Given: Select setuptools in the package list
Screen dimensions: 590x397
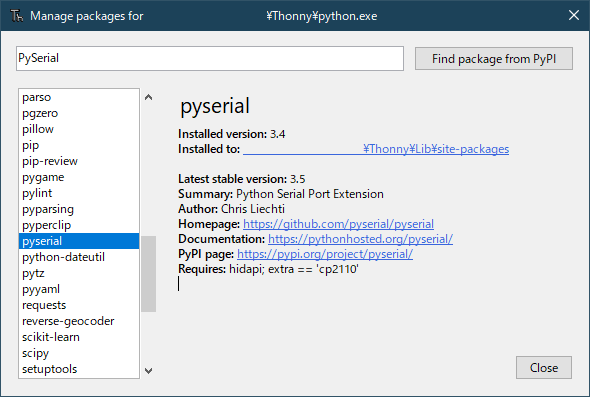Looking at the screenshot, I should click(79, 369).
